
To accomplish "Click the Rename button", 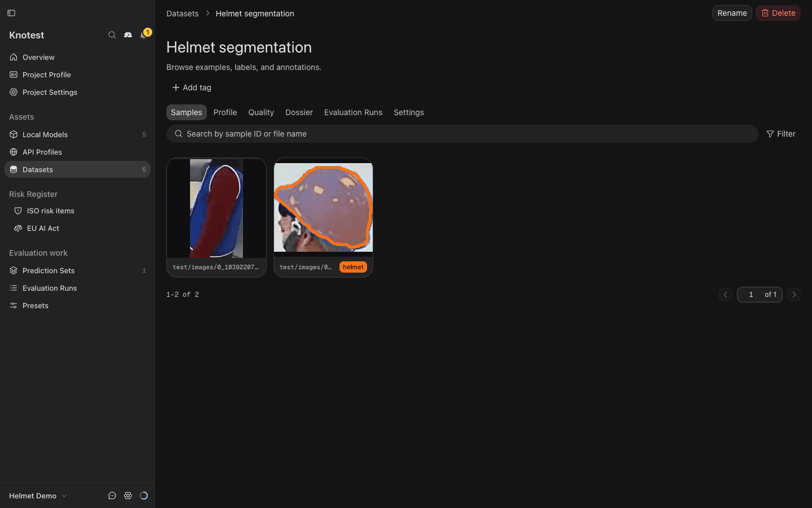I will pos(732,13).
